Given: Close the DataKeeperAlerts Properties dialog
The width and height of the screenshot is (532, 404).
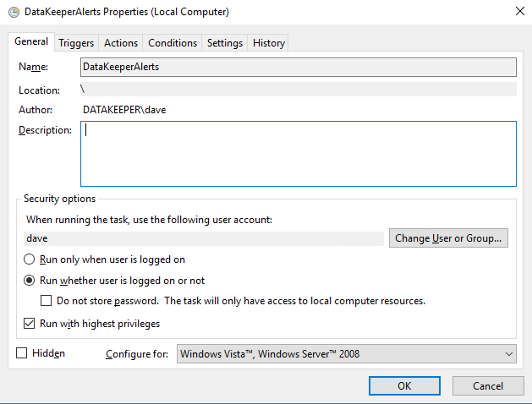Looking at the screenshot, I should pyautogui.click(x=516, y=12).
